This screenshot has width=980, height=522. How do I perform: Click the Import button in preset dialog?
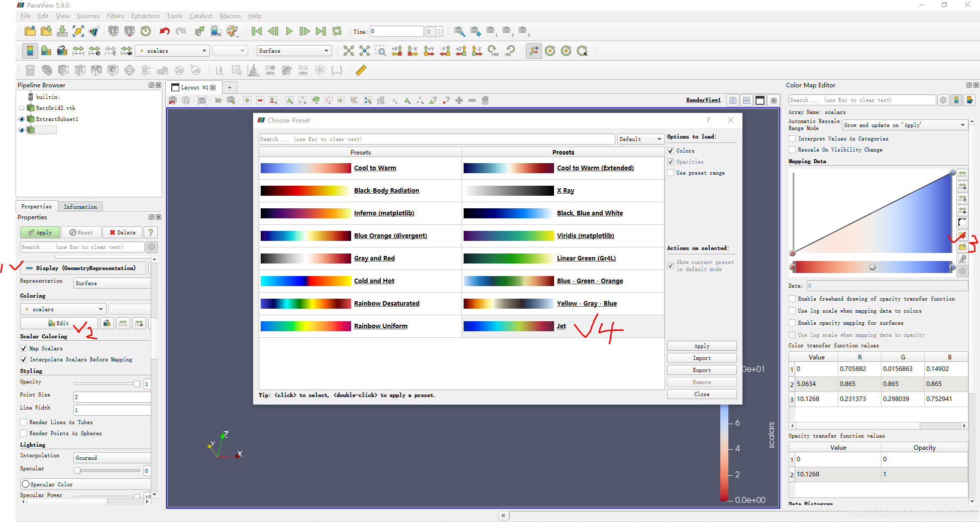point(702,358)
